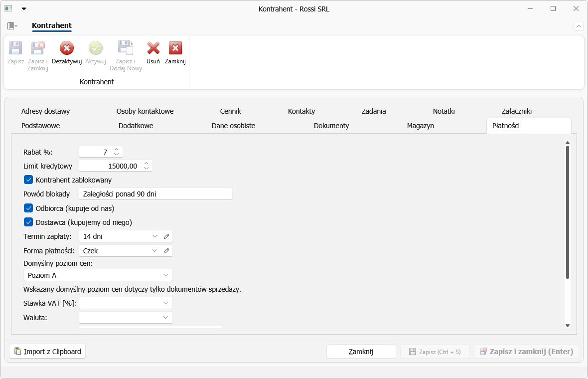Screen dimensions: 588x379
Task: Open the Forma płatności dropdown
Action: 154,251
